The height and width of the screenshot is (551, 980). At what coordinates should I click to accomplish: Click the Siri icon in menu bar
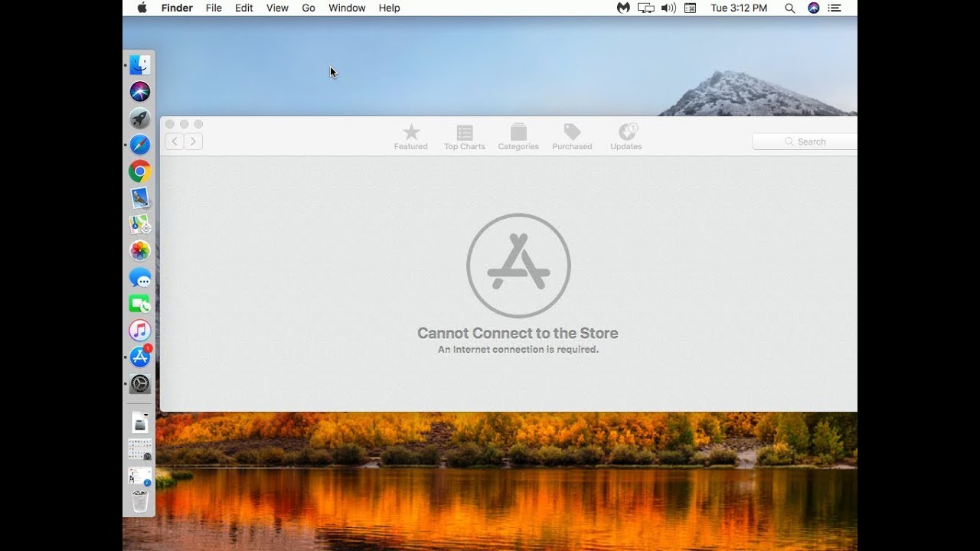pyautogui.click(x=813, y=8)
